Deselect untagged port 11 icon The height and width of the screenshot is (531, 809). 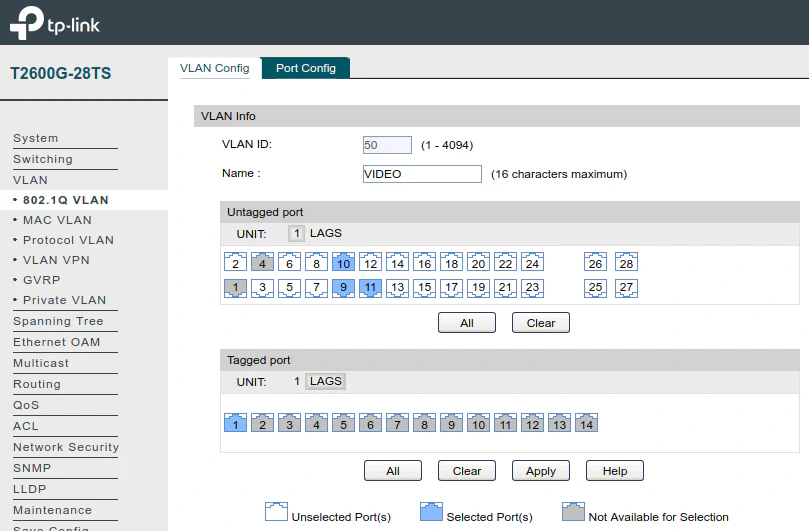pyautogui.click(x=370, y=288)
